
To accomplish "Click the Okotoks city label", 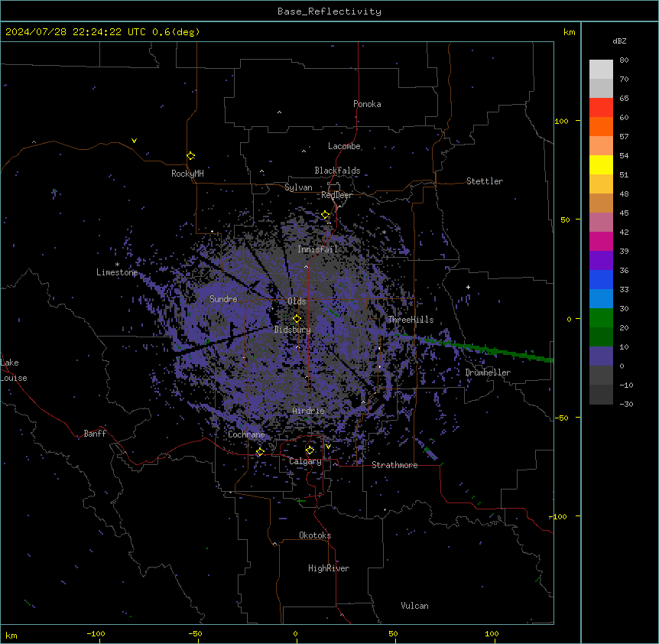I will coord(315,535).
